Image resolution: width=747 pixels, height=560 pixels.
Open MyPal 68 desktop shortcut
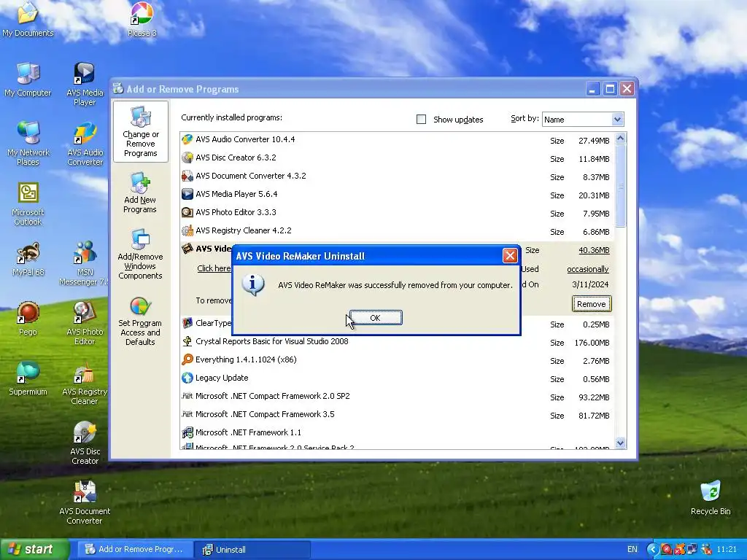point(28,259)
